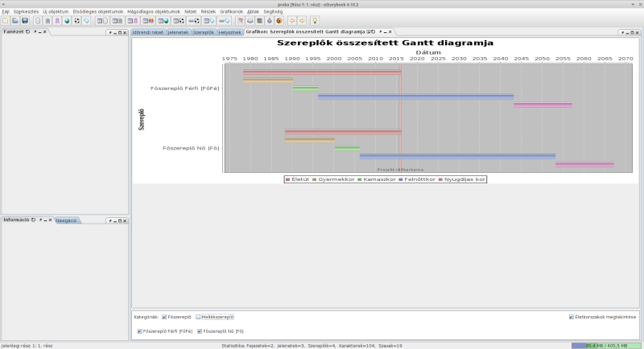Click the refresh icon on the Grafikon tab
The image size is (644, 349).
click(374, 31)
